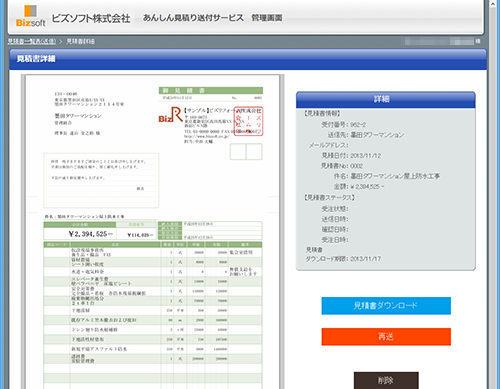
Task: Click the red company seal stamp
Action: click(248, 121)
